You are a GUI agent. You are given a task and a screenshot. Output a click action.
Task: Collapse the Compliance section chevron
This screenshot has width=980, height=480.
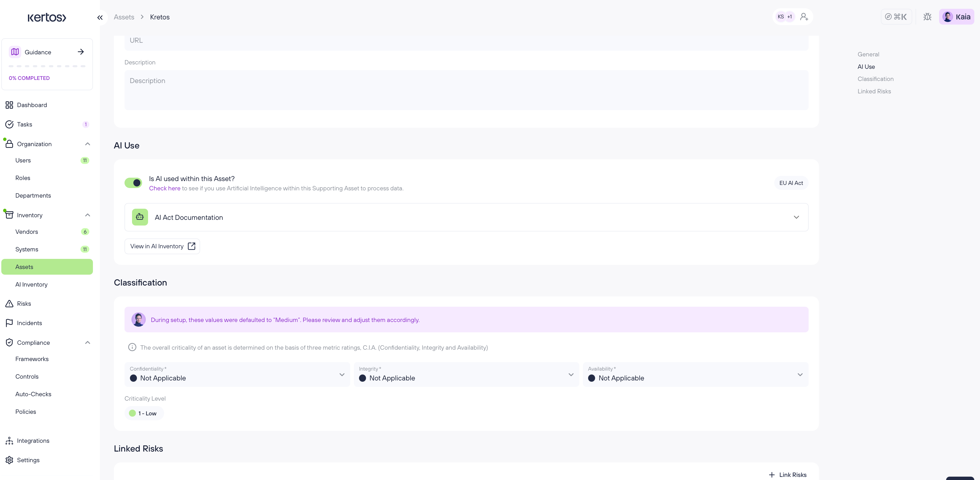click(x=87, y=342)
